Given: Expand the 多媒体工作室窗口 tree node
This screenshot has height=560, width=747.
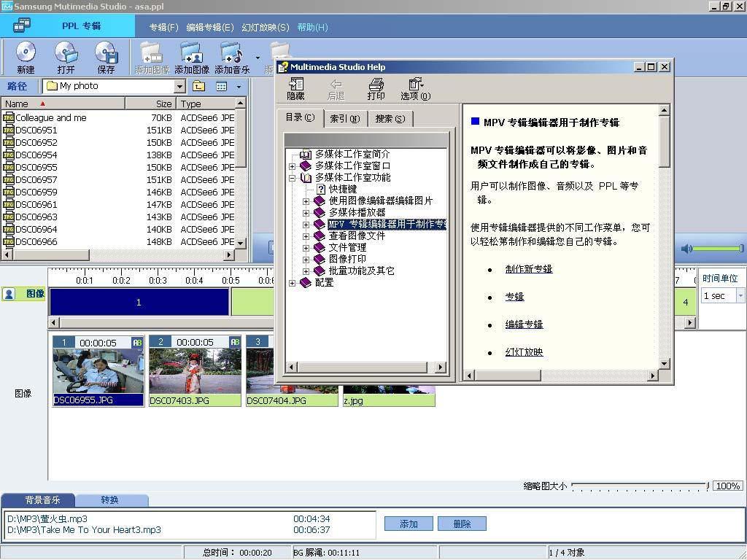Looking at the screenshot, I should click(x=292, y=166).
